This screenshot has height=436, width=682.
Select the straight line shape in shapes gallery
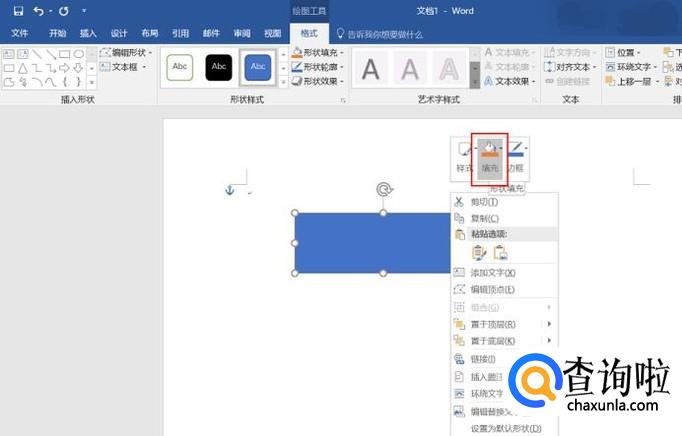click(37, 54)
